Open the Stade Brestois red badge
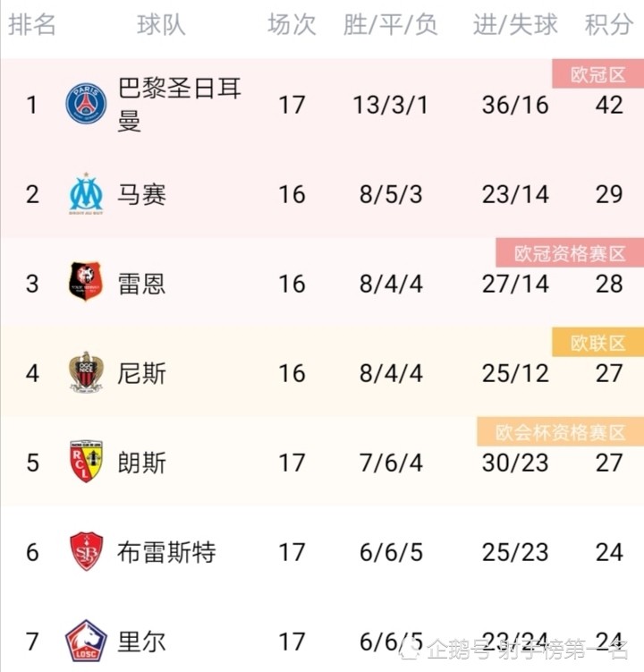644x672 pixels. [86, 551]
